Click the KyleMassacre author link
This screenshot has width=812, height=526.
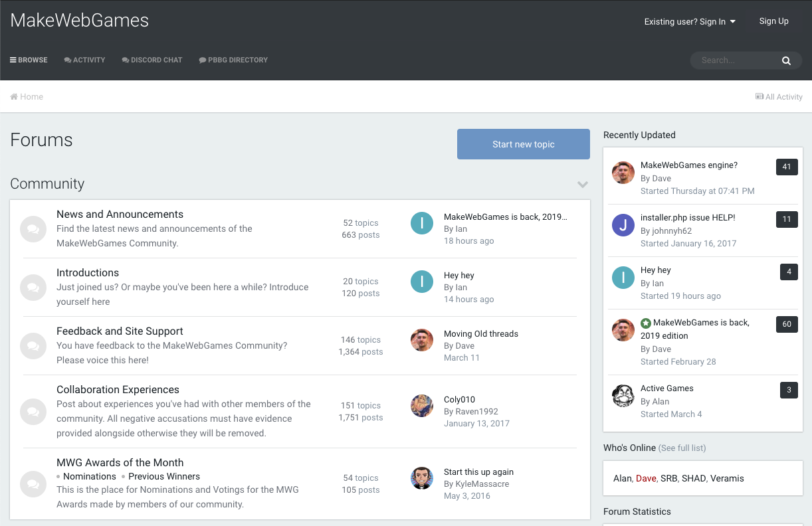click(x=482, y=484)
